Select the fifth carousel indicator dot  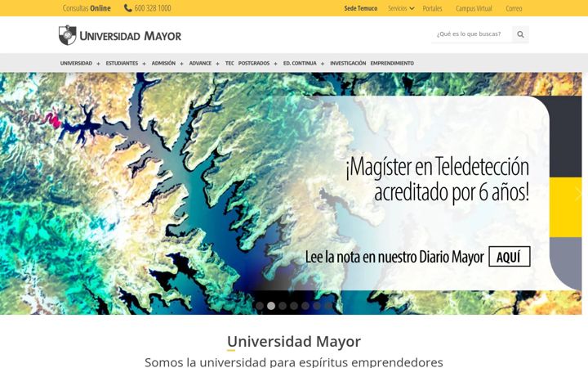click(305, 306)
